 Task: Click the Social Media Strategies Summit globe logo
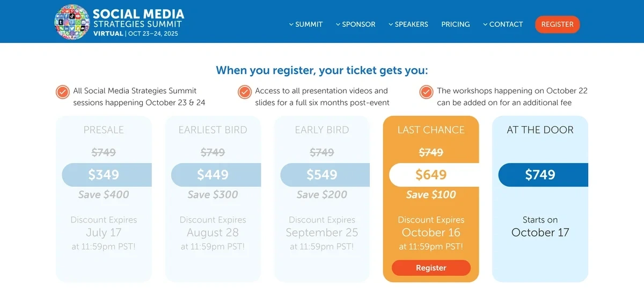71,22
